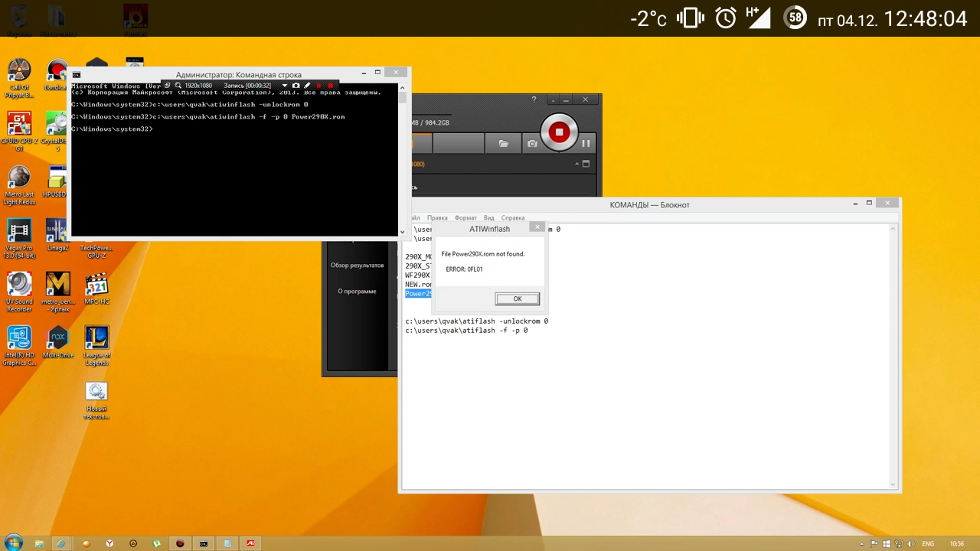This screenshot has height=551, width=980.
Task: Open the League of Legends desktop icon
Action: (x=96, y=338)
